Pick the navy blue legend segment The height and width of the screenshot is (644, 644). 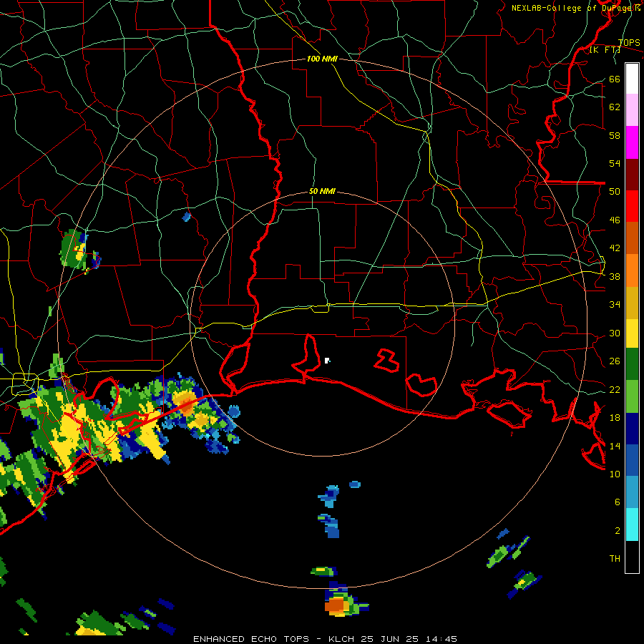click(x=632, y=429)
